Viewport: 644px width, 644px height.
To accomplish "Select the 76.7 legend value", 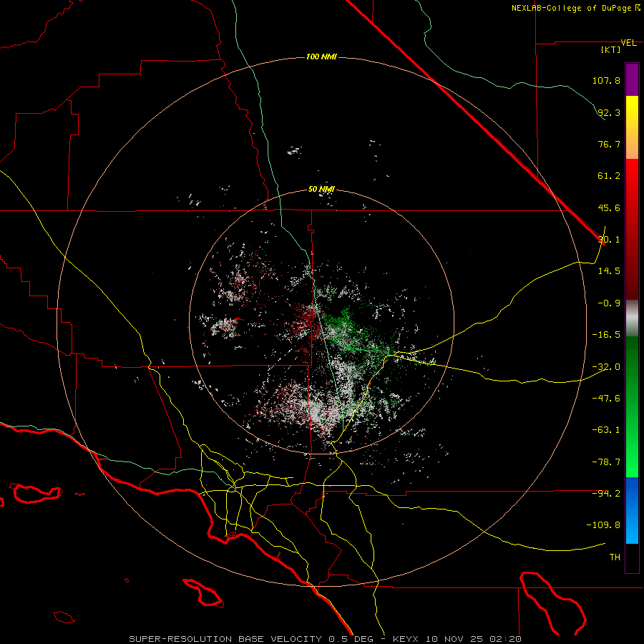I will pos(609,144).
